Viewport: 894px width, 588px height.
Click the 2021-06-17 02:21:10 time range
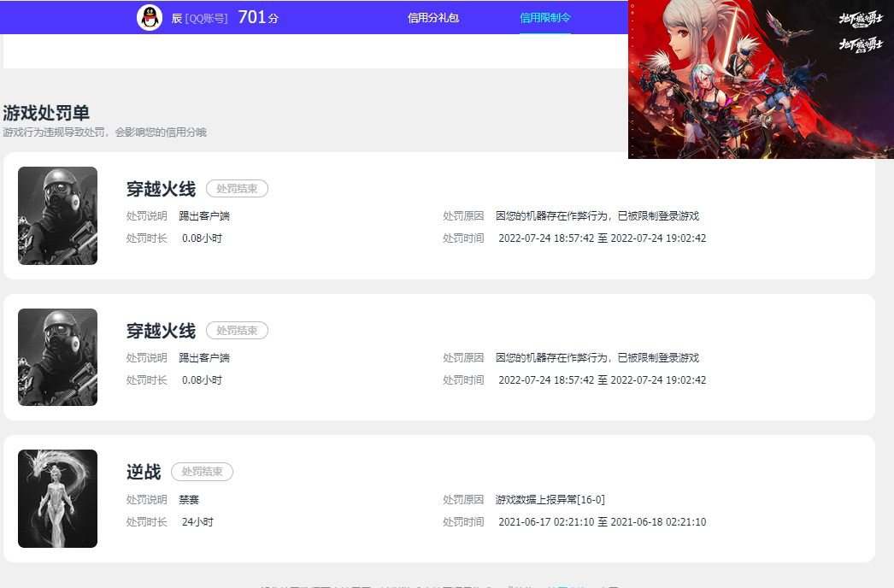point(602,522)
